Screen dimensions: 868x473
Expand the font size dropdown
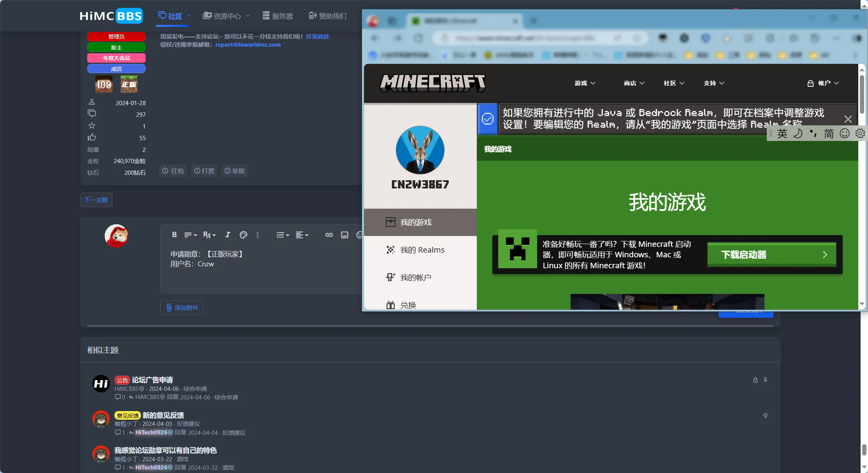click(x=209, y=235)
